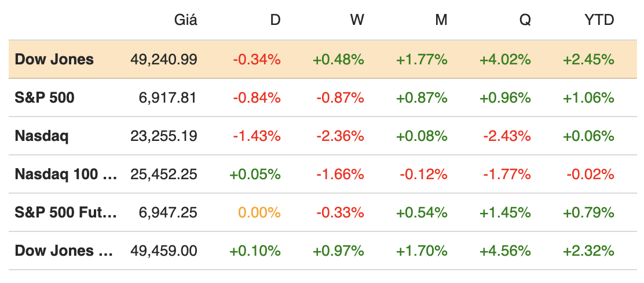
Task: Sort by the Q quarterly change column
Action: coord(525,20)
